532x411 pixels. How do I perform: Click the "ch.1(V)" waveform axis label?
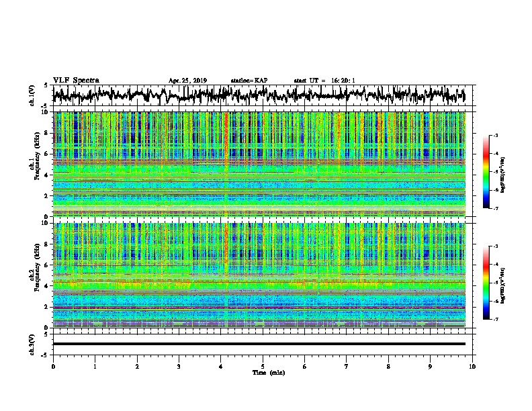(32, 95)
